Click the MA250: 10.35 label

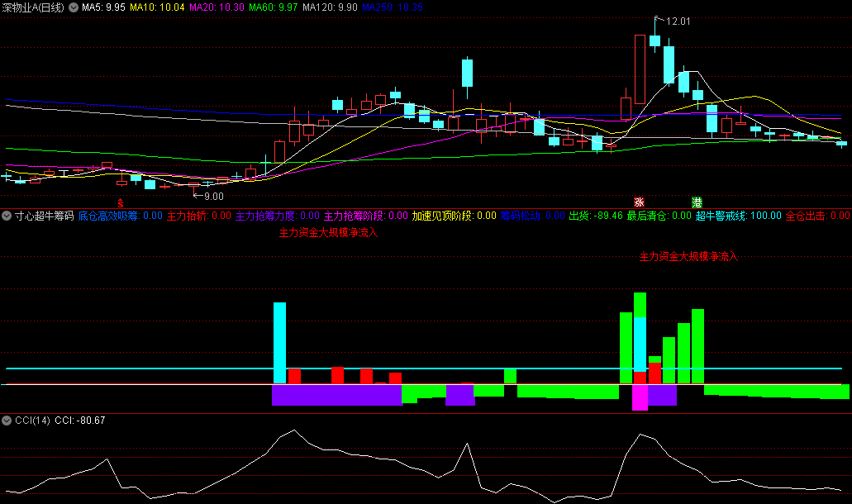393,7
